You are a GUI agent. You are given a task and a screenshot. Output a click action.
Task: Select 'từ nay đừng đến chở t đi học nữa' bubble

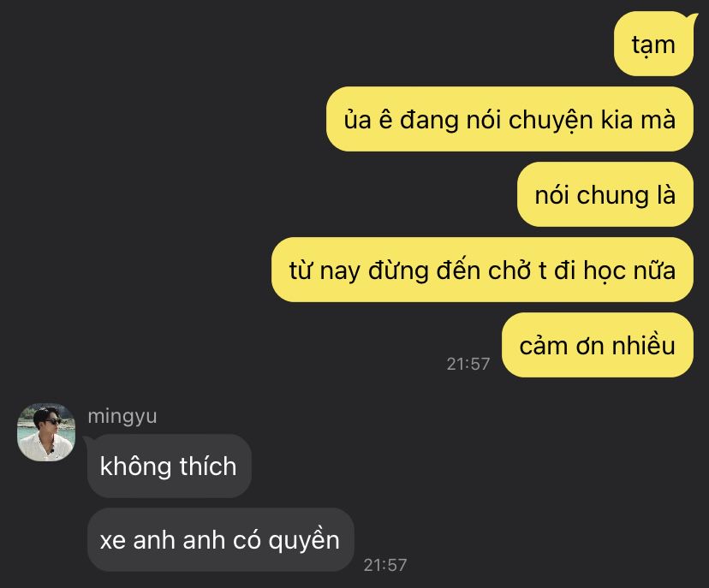(x=482, y=270)
